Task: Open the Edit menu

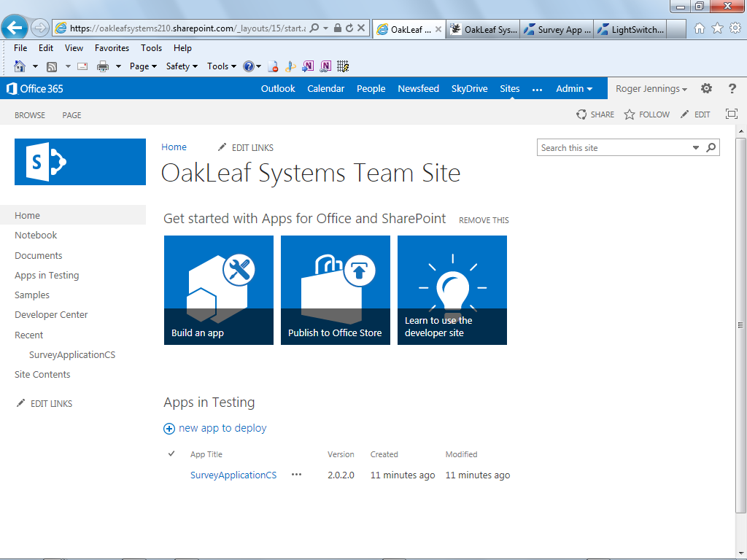Action: point(46,48)
